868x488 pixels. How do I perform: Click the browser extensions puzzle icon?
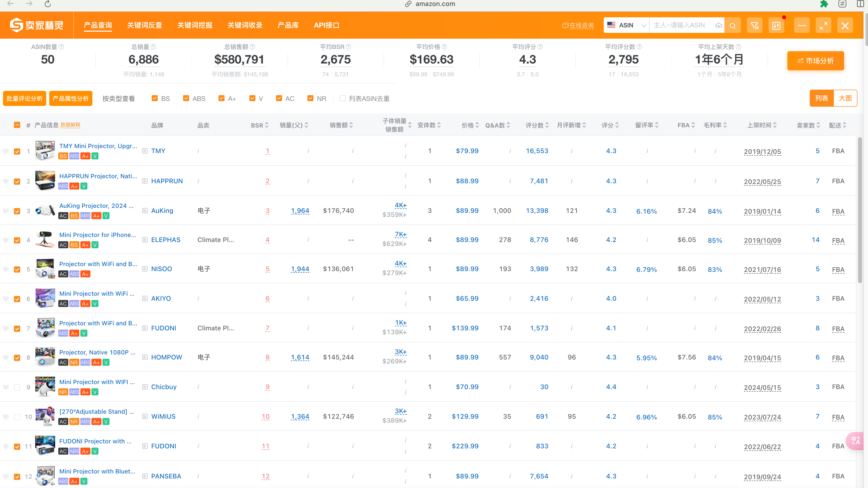click(824, 4)
